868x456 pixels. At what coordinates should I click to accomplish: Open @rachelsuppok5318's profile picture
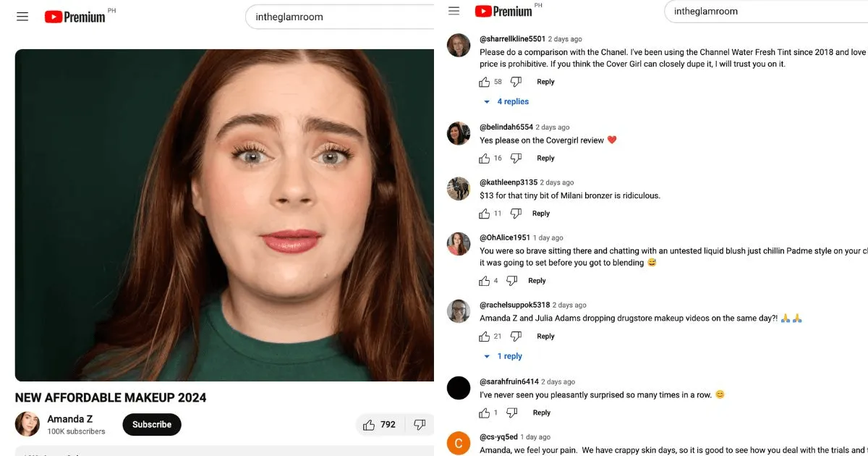click(459, 311)
